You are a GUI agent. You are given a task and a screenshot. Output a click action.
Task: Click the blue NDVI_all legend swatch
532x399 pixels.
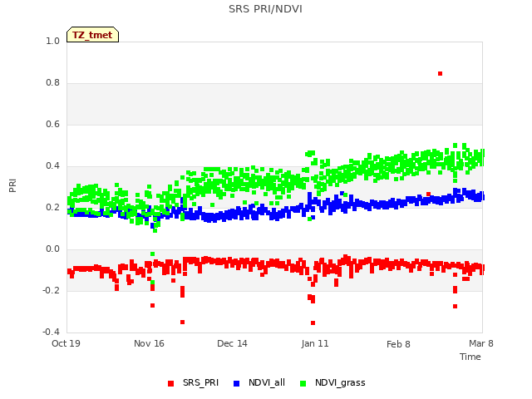click(236, 383)
